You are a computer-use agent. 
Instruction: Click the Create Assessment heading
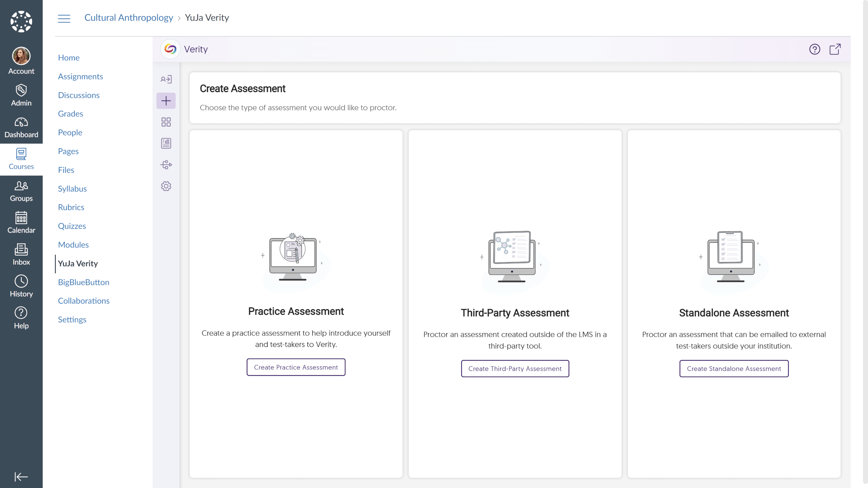coord(242,89)
